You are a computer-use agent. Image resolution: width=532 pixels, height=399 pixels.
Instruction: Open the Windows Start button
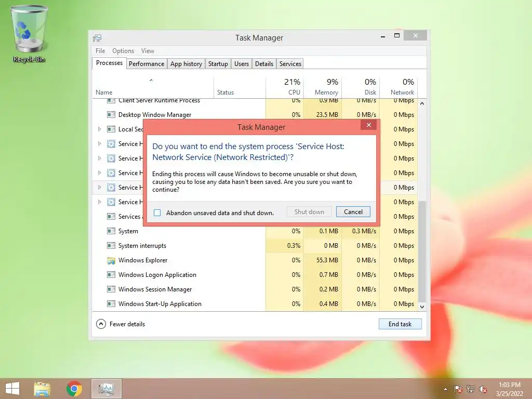click(x=12, y=389)
